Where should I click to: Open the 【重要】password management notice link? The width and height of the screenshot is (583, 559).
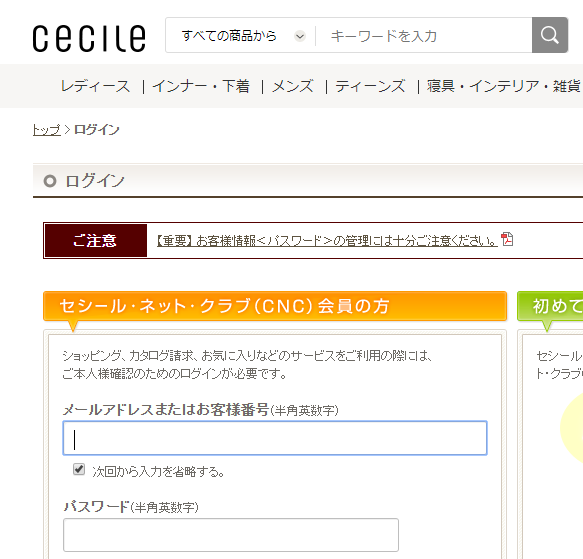coord(327,241)
